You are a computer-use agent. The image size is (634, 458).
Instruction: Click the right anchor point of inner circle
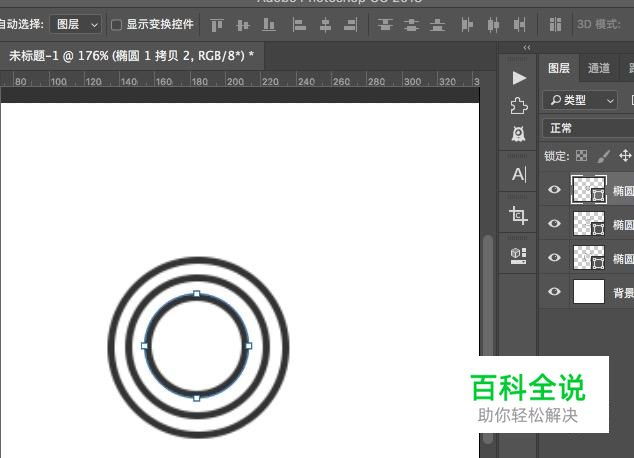coord(249,346)
